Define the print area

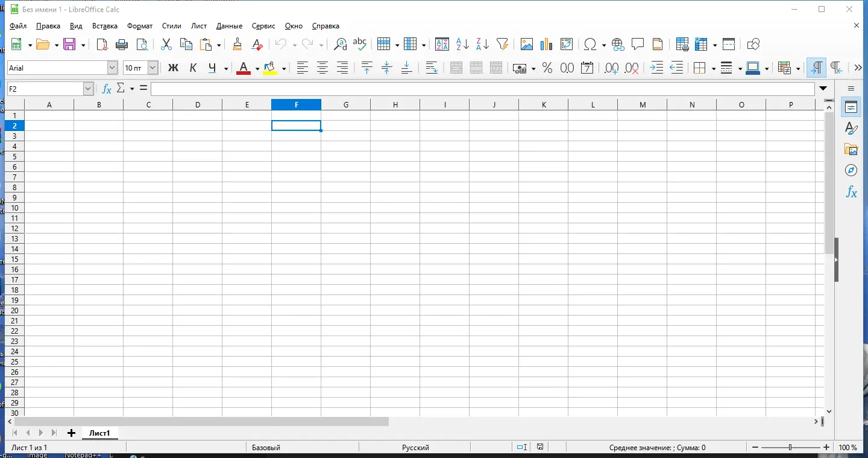[682, 44]
